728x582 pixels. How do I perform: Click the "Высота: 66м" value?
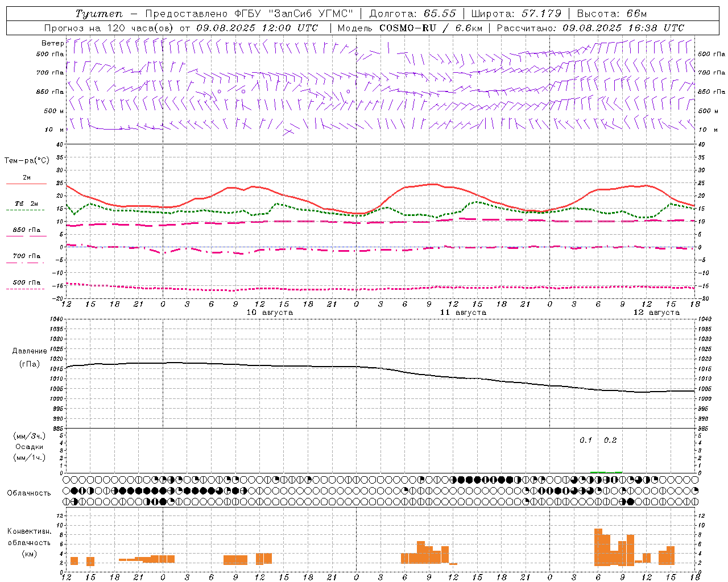(x=612, y=14)
